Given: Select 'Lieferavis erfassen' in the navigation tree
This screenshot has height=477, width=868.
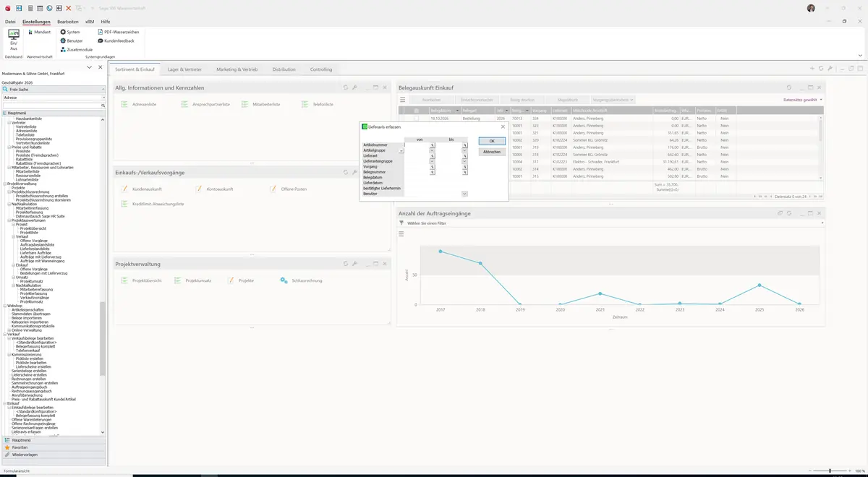Looking at the screenshot, I should coord(27,431).
